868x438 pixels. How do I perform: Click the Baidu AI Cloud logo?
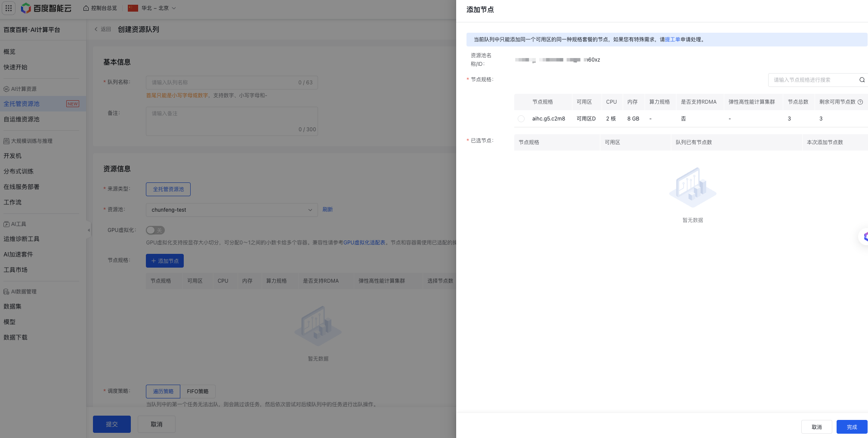[46, 8]
